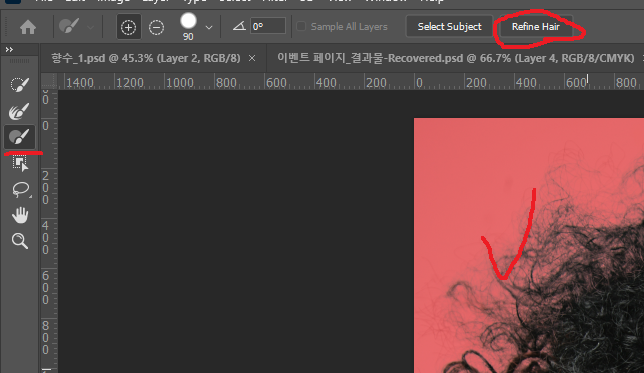This screenshot has width=644, height=373.
Task: Select the Quick Selection tool
Action: pyautogui.click(x=19, y=85)
